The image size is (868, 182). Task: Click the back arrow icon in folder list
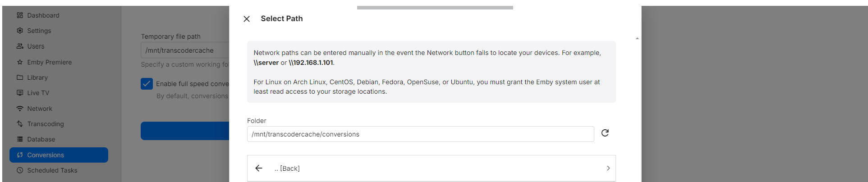tap(259, 168)
